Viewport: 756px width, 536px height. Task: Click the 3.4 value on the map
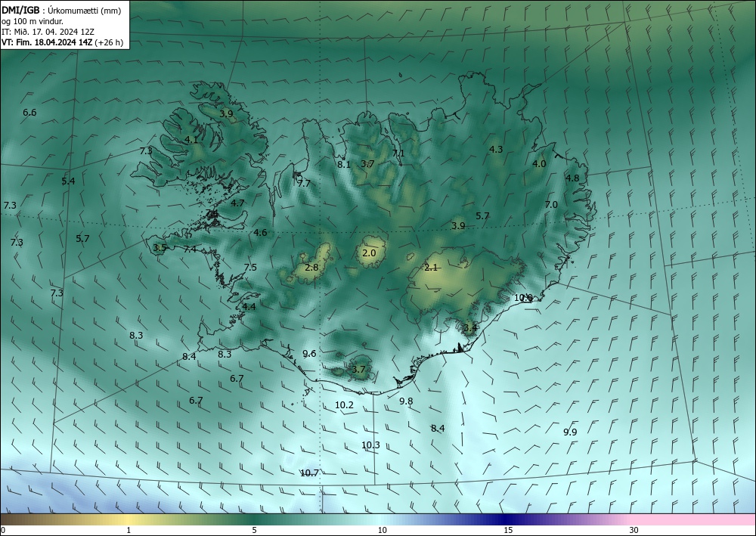tap(470, 328)
